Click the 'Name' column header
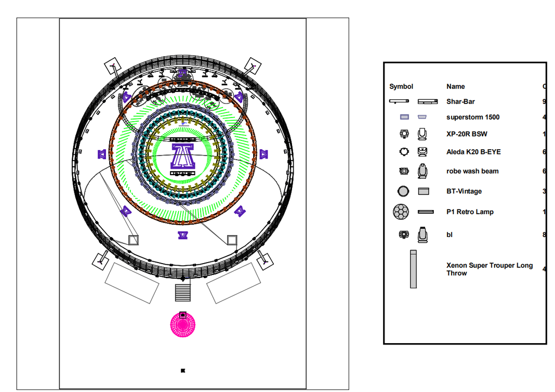Image resolution: width=555 pixels, height=392 pixels. coord(456,86)
